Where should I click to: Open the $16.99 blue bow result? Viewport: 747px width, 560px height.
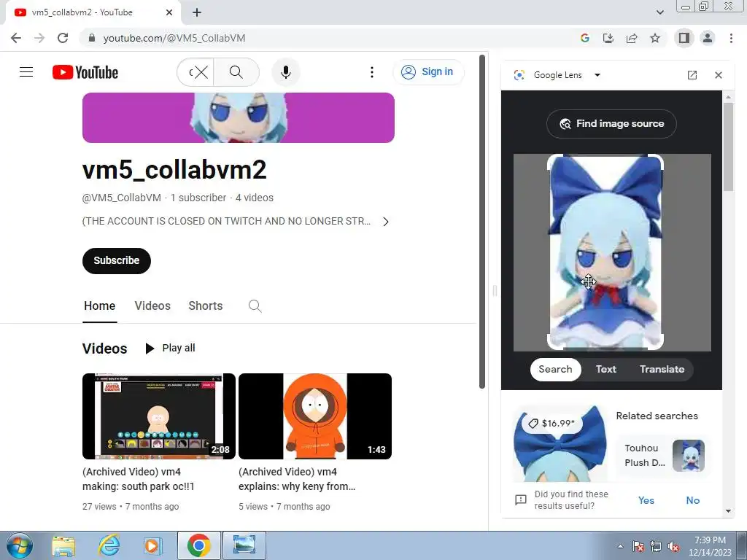(560, 444)
